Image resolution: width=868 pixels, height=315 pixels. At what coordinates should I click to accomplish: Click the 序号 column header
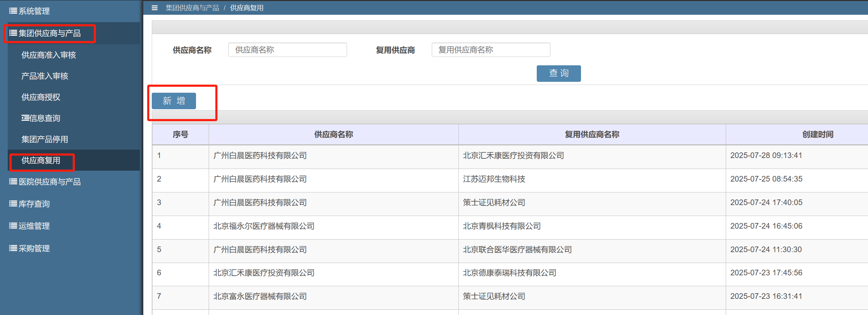[181, 134]
